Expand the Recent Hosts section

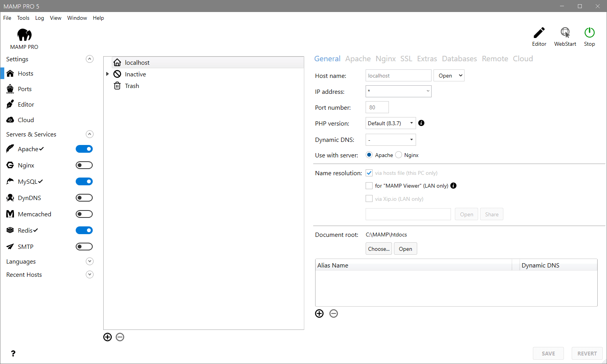point(90,275)
